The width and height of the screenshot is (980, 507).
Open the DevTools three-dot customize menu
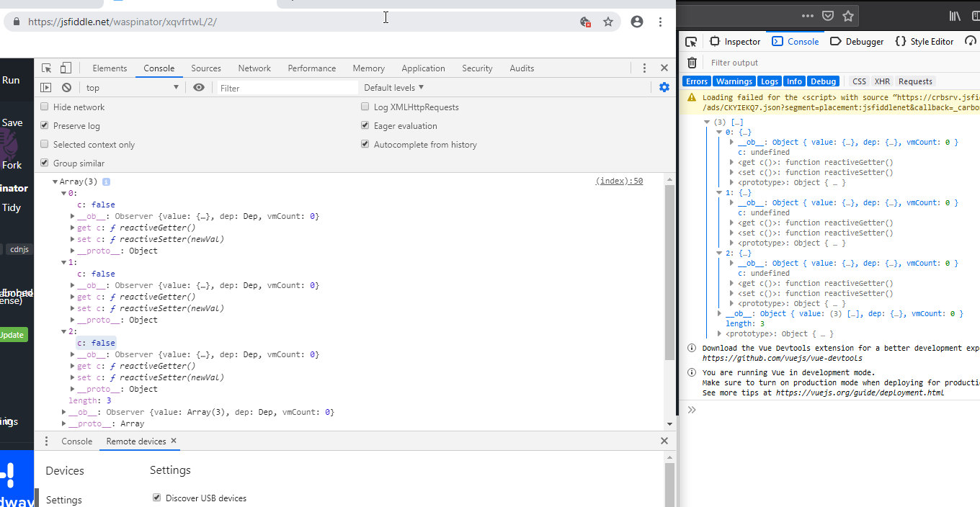point(644,68)
